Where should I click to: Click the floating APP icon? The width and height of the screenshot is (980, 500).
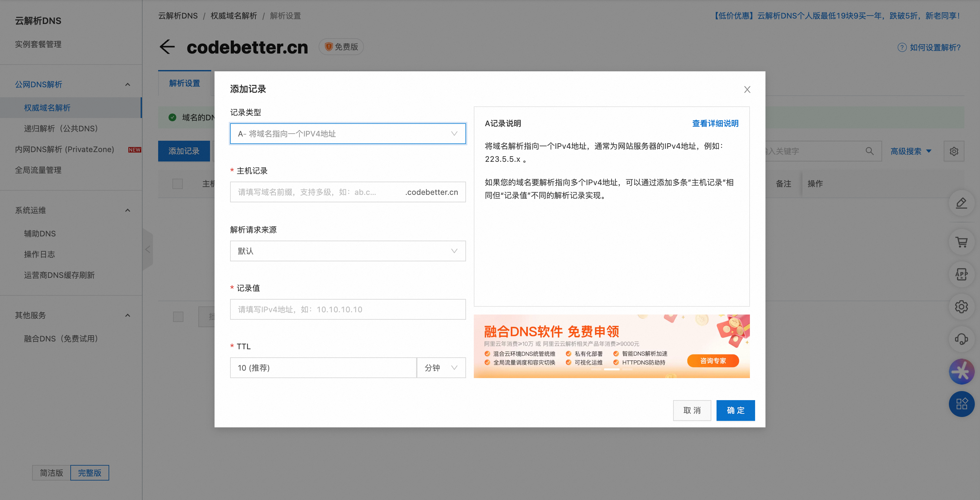tap(961, 274)
